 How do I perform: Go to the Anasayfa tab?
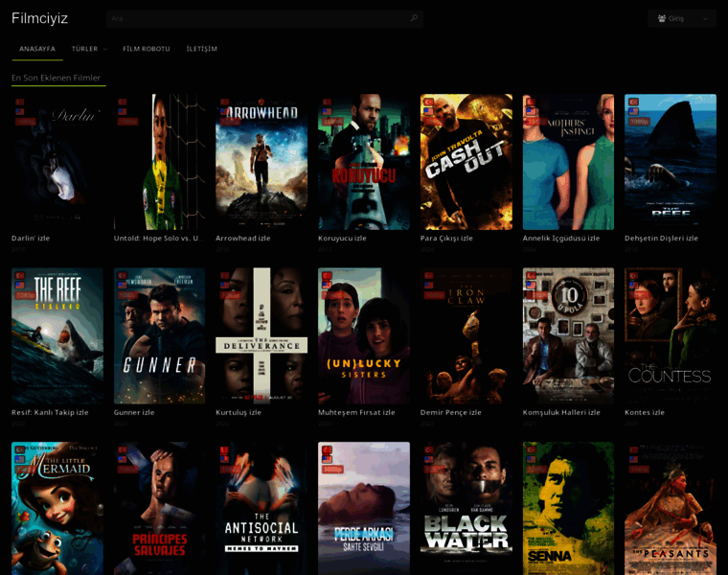37,49
